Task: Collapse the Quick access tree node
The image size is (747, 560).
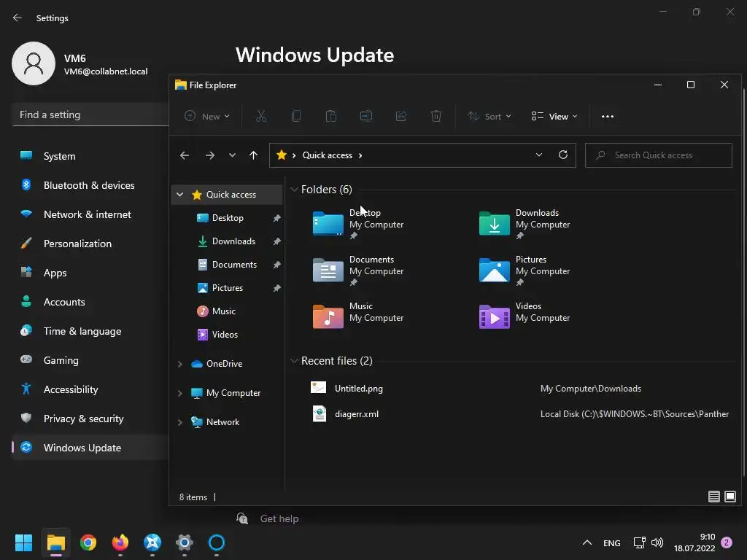Action: click(179, 194)
